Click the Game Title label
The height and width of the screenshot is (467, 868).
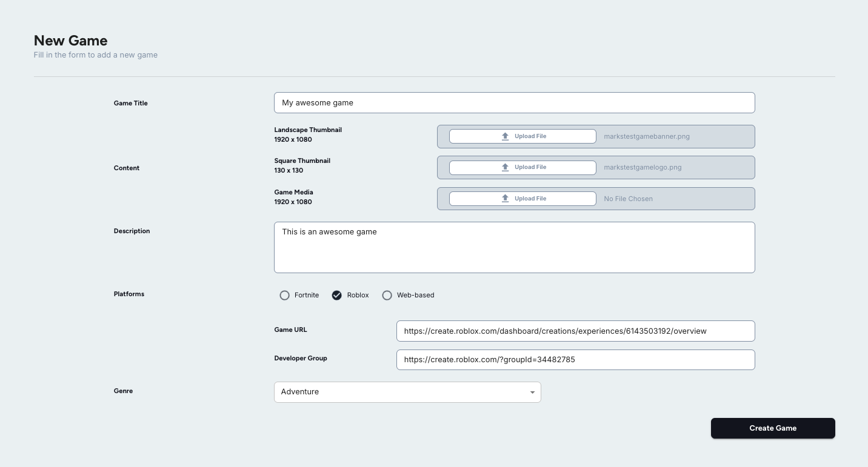coord(131,103)
